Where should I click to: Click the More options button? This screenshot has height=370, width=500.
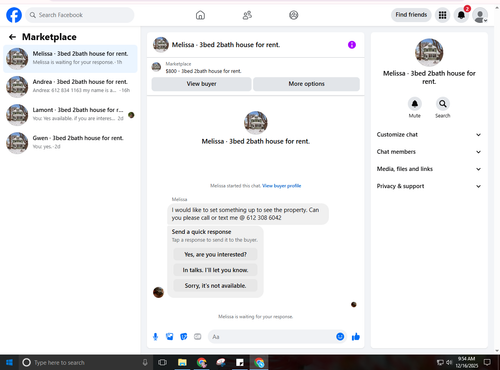[306, 84]
